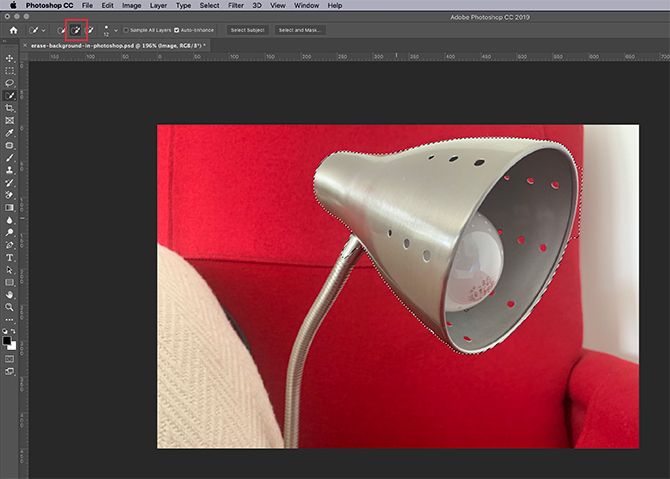Choose Add to selection brush mode
The image size is (670, 479).
[76, 30]
